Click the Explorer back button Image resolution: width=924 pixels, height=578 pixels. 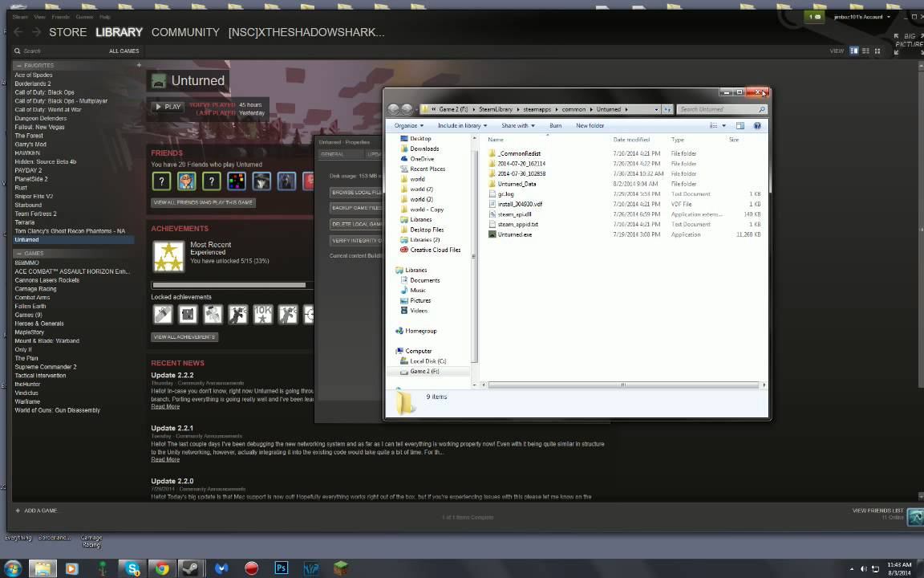click(393, 109)
